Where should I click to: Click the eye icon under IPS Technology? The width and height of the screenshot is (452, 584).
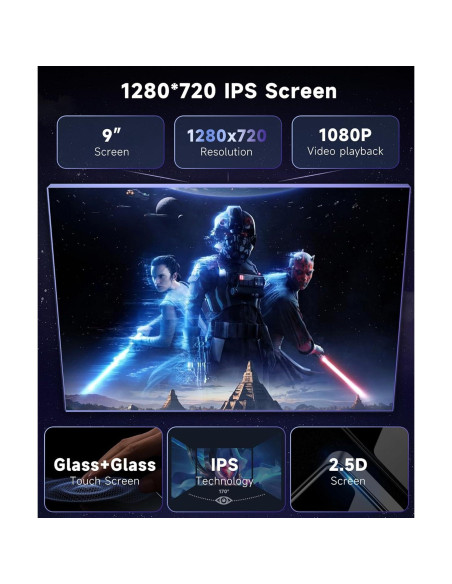[223, 500]
